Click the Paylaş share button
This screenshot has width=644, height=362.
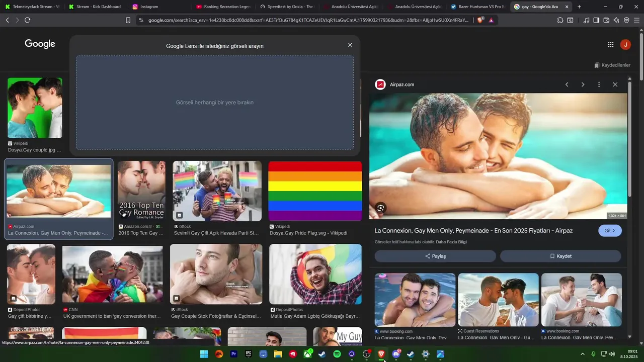pos(435,256)
